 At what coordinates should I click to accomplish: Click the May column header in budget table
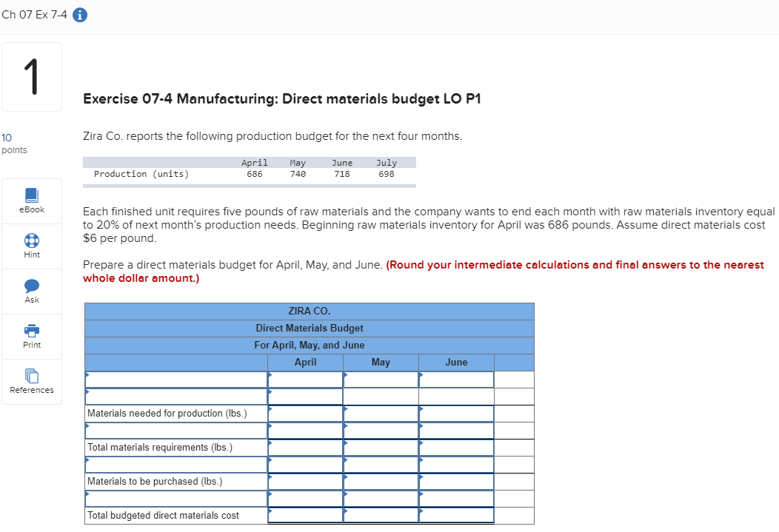click(381, 363)
